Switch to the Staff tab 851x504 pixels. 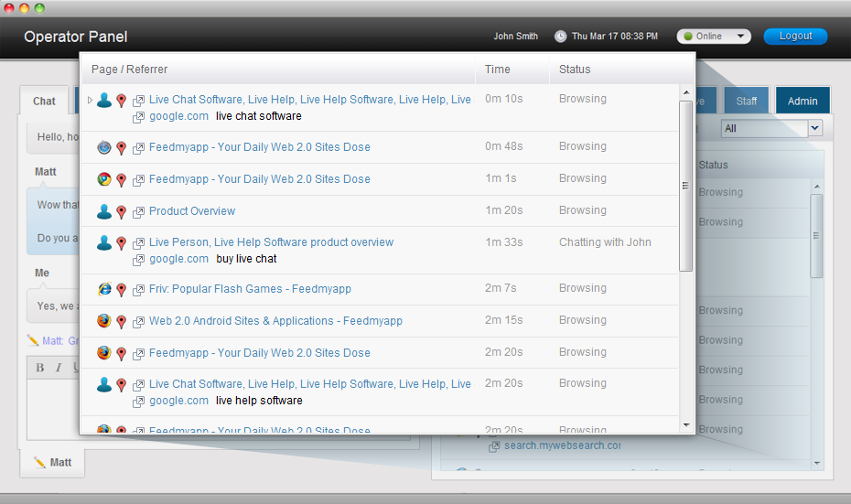[x=747, y=101]
